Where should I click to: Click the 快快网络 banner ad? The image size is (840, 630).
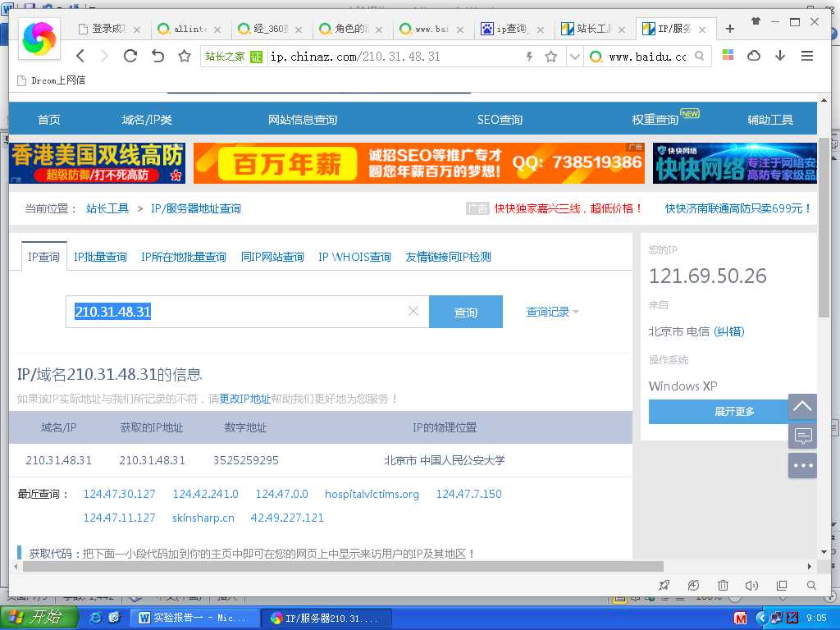[735, 163]
